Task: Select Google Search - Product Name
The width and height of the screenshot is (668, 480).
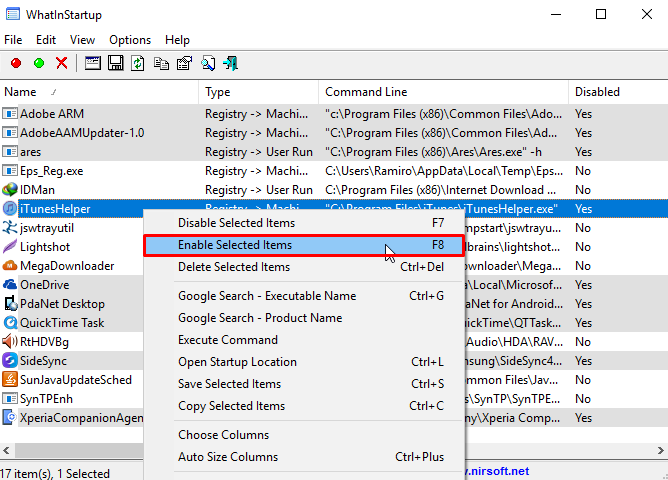Action: point(304,318)
